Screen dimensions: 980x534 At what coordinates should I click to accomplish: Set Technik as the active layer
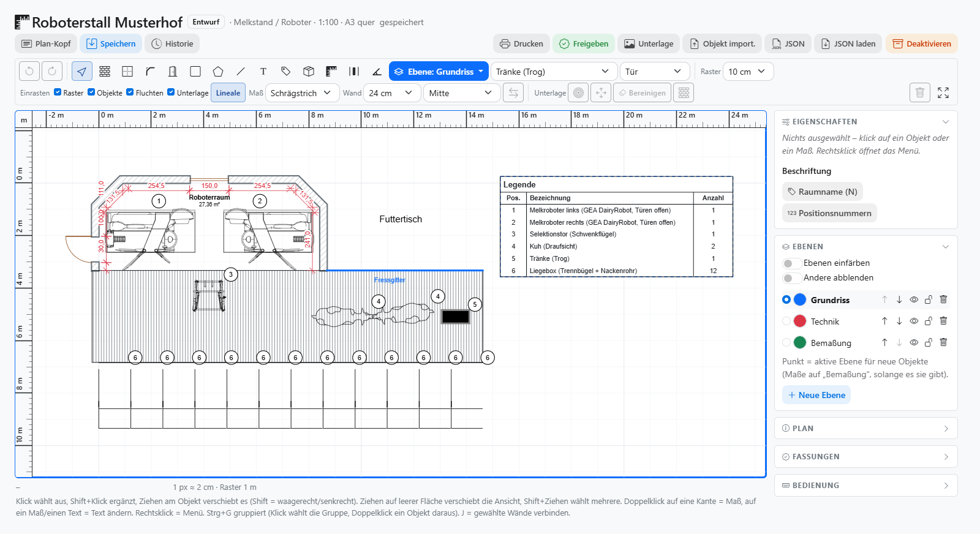pos(786,321)
